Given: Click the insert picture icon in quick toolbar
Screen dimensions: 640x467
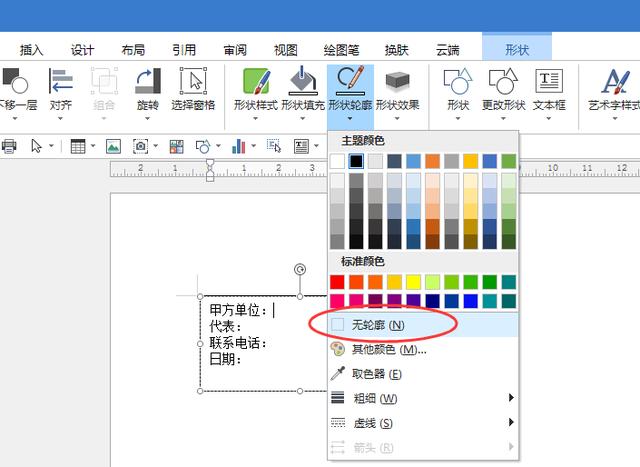Looking at the screenshot, I should pyautogui.click(x=113, y=146).
